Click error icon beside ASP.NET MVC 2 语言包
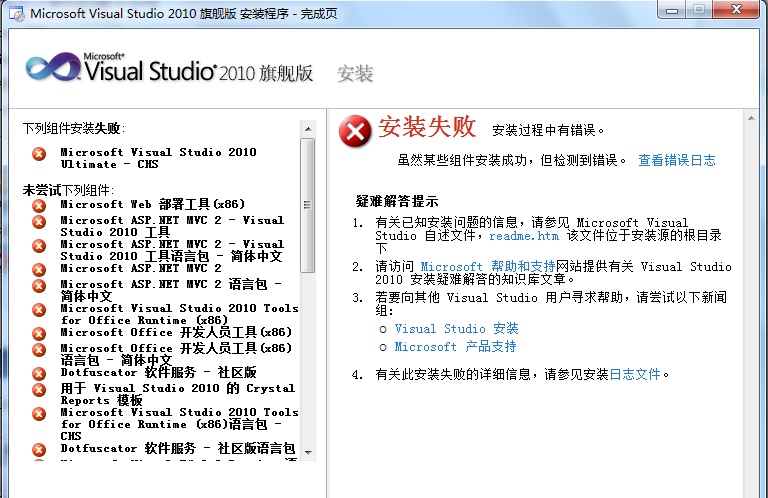 click(x=39, y=285)
